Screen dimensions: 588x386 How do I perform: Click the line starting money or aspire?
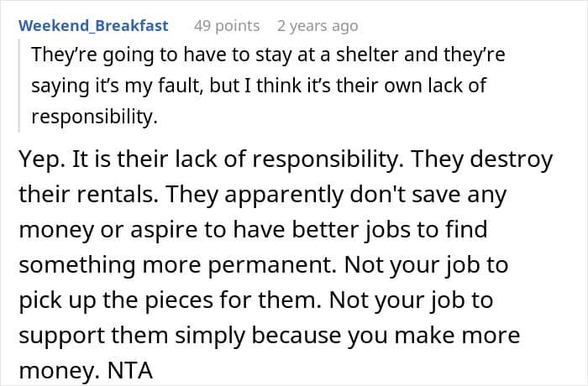(253, 230)
